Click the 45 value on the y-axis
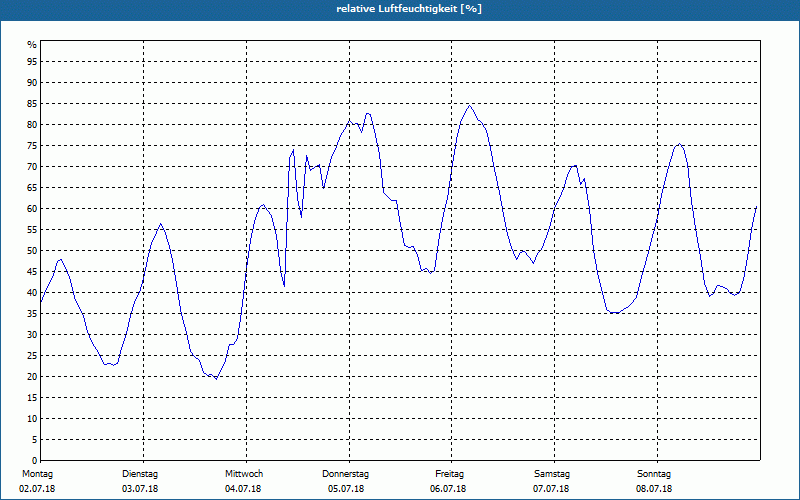Screen dimensions: 800x500 point(32,272)
